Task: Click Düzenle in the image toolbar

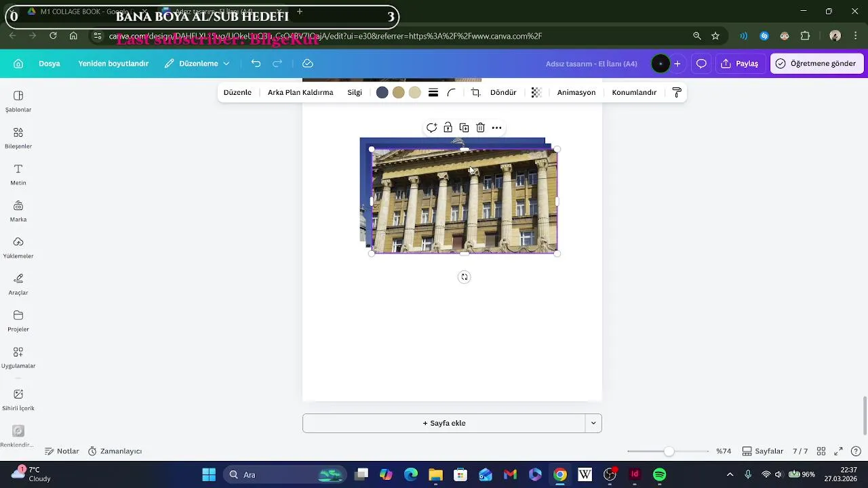Action: pyautogui.click(x=237, y=93)
